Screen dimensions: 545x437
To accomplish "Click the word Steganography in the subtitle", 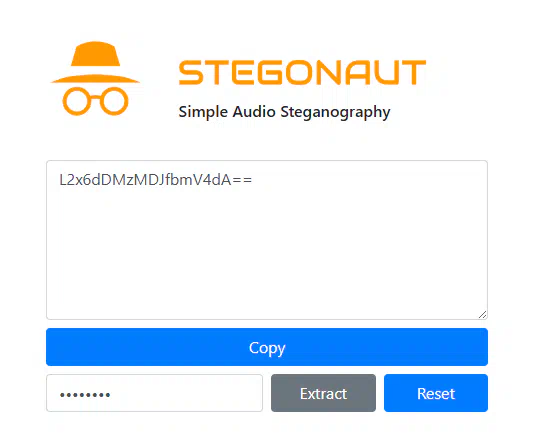I will [x=335, y=112].
